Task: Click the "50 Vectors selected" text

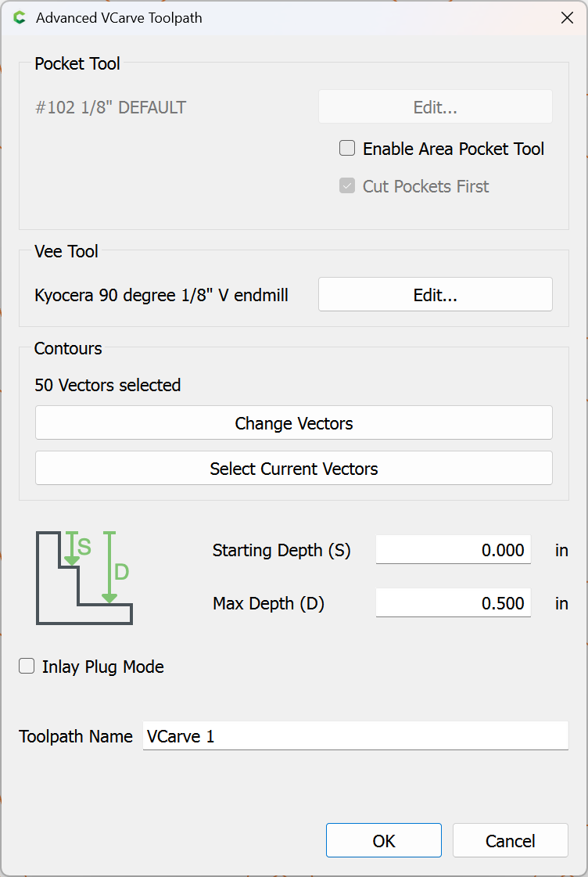Action: (x=108, y=385)
